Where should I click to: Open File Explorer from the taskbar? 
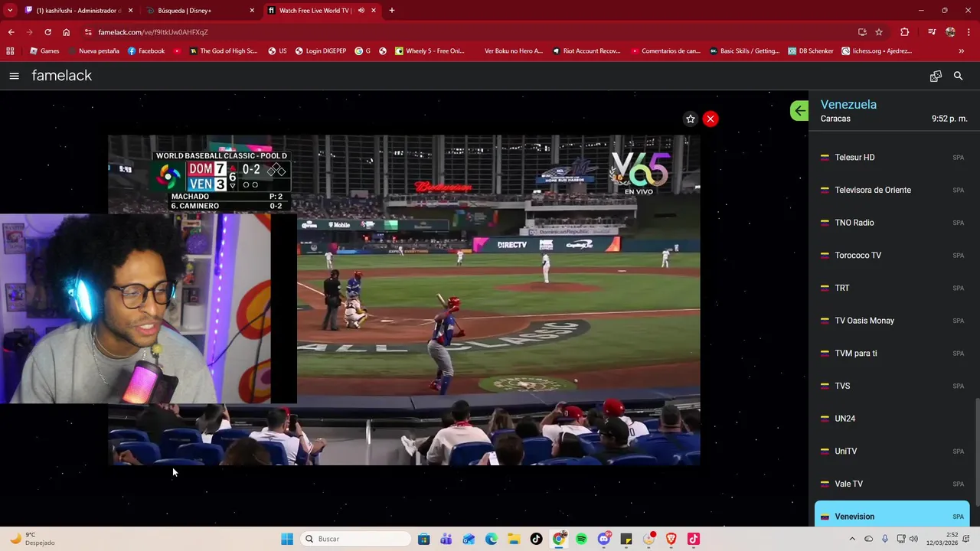[514, 539]
